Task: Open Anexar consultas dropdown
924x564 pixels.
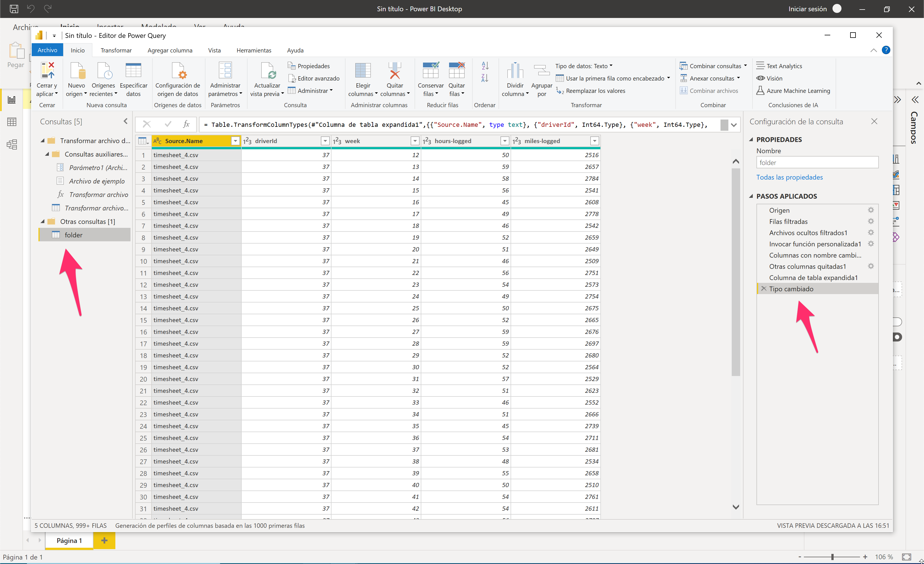Action: coord(710,78)
